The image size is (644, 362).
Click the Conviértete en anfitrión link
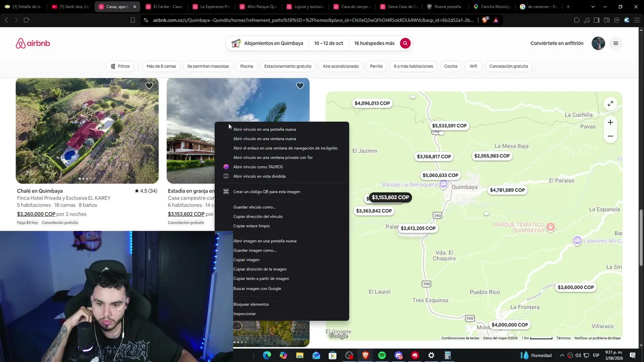tap(557, 43)
